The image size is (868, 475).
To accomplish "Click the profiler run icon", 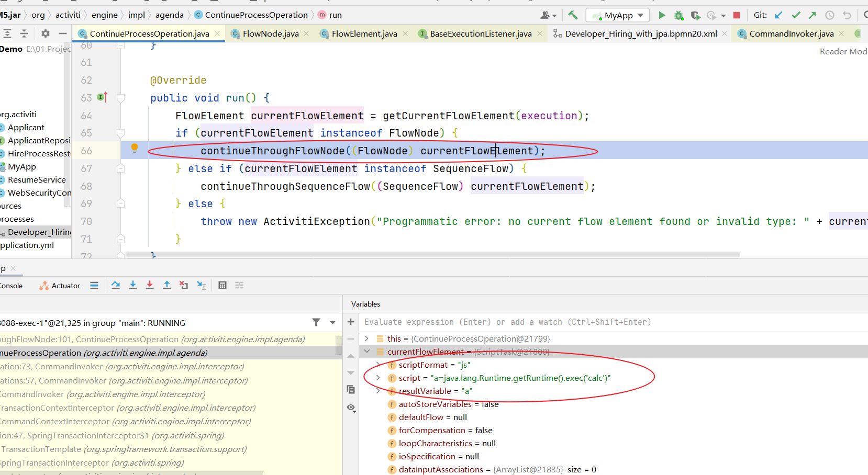I will click(711, 15).
